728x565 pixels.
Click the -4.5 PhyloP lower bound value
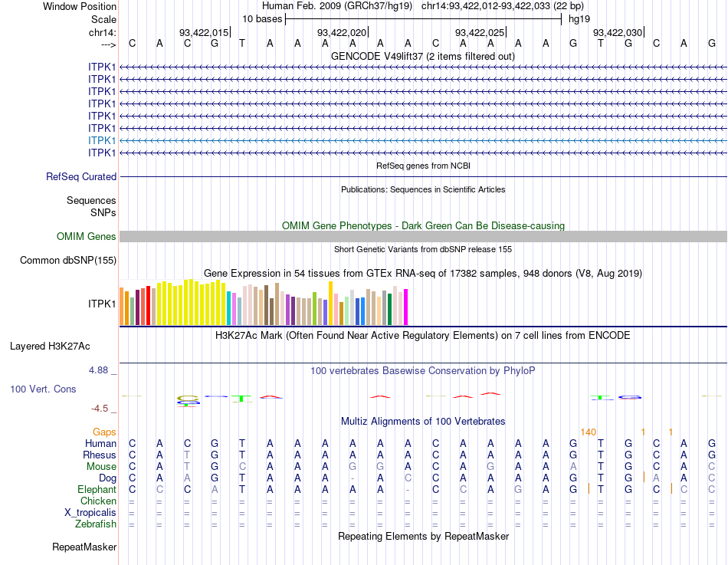[100, 409]
